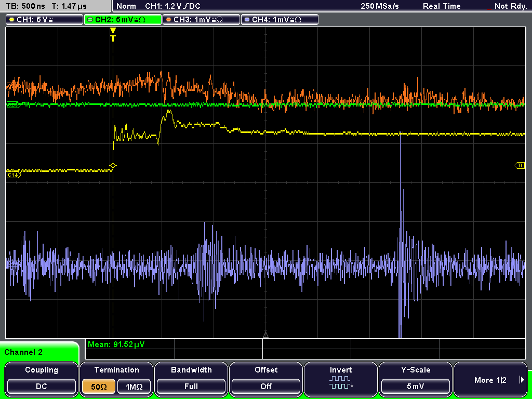The image size is (532, 399).
Task: Set termination to 1MΩ
Action: (x=134, y=387)
